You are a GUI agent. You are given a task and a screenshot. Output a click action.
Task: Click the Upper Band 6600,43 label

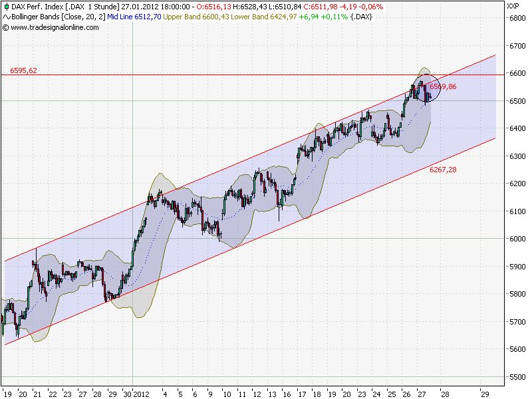click(196, 17)
